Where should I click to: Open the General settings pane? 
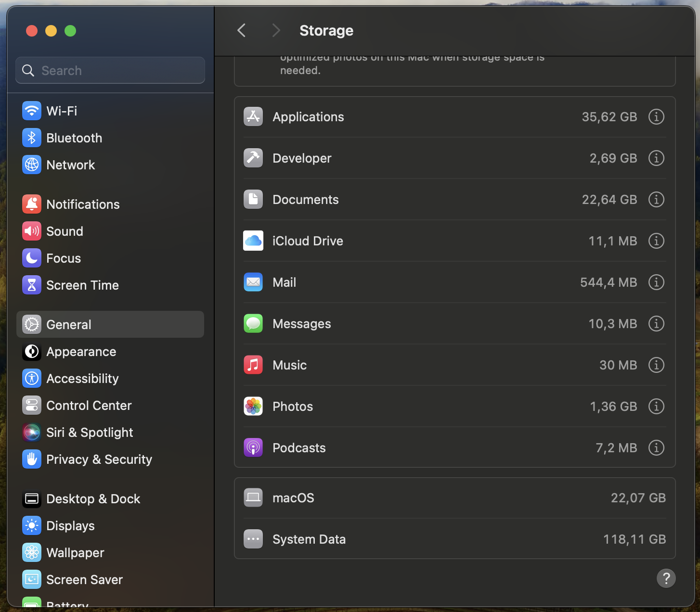coord(110,324)
